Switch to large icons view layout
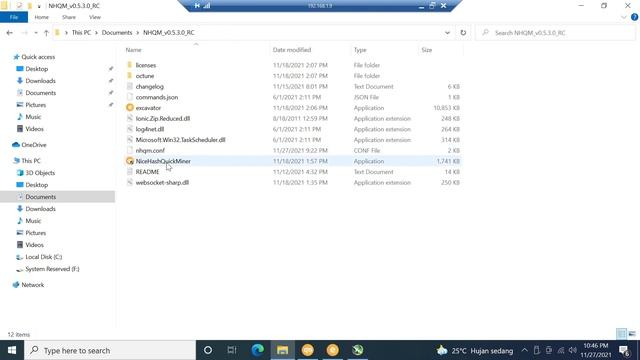Viewport: 640px width, 360px height. pyautogui.click(x=632, y=334)
